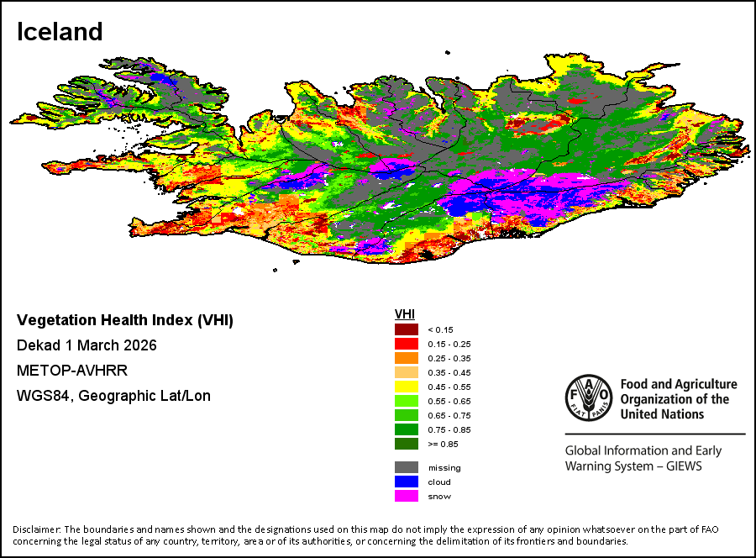Click the blue cloud legend swatch
This screenshot has height=558, width=756.
point(407,482)
